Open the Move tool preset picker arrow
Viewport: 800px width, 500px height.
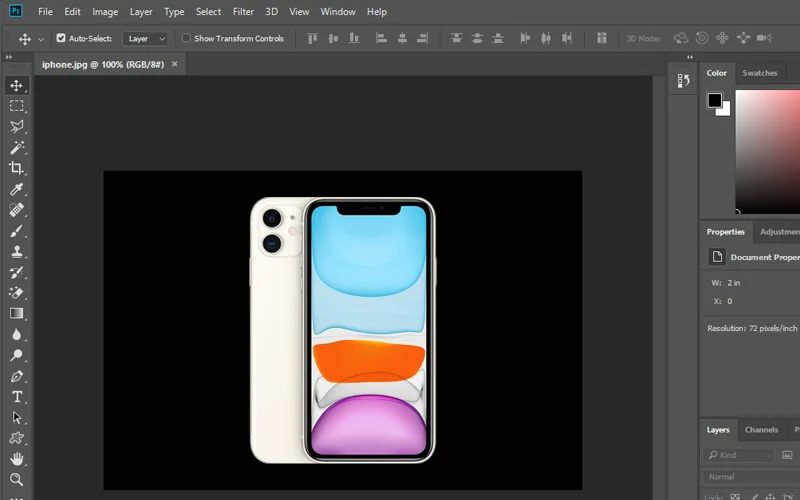click(x=41, y=39)
